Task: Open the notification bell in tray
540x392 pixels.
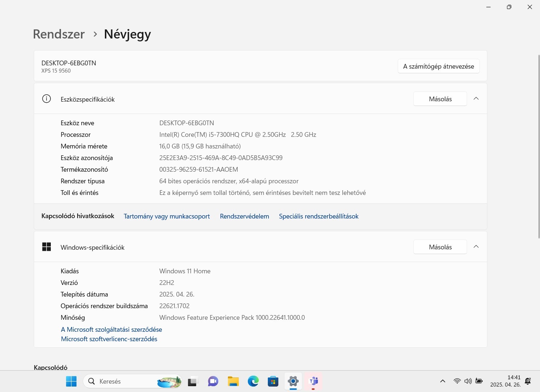Action: (x=528, y=381)
